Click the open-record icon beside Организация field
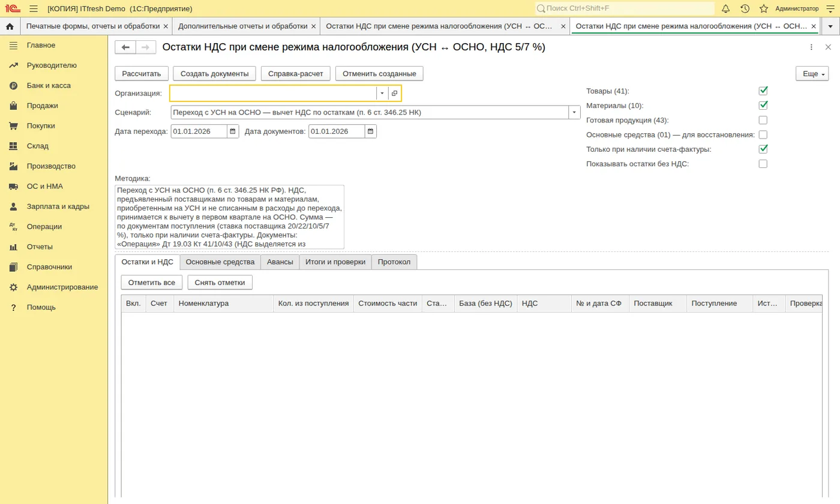The image size is (840, 504). coord(394,93)
